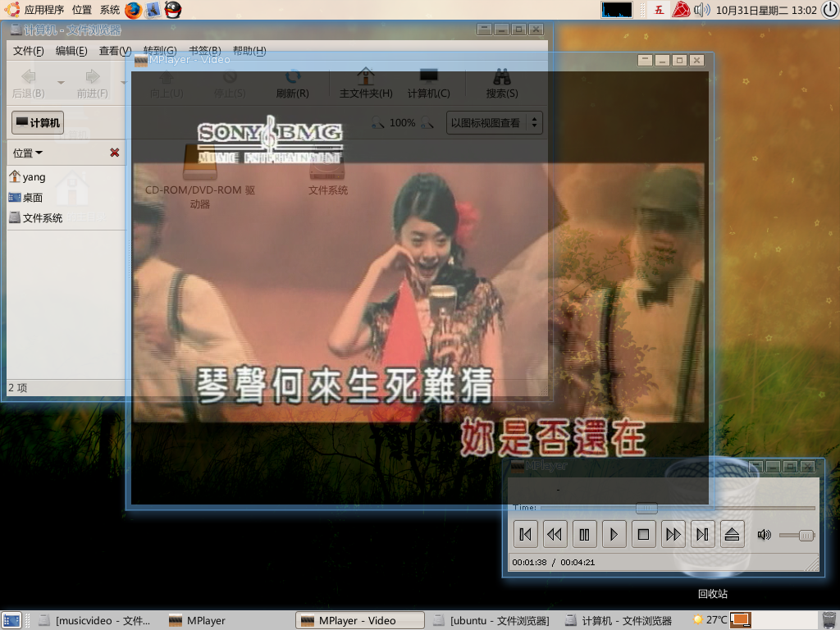
Task: Launch Firefox from the top panel
Action: [x=133, y=10]
